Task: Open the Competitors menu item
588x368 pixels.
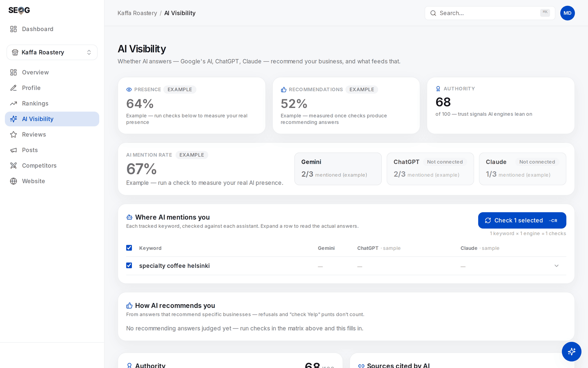Action: pyautogui.click(x=52, y=166)
